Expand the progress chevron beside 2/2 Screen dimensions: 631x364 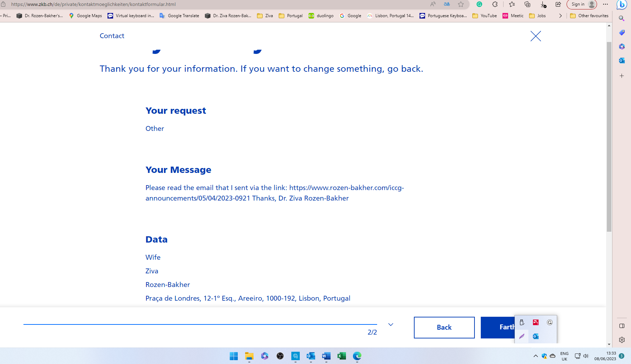[391, 324]
